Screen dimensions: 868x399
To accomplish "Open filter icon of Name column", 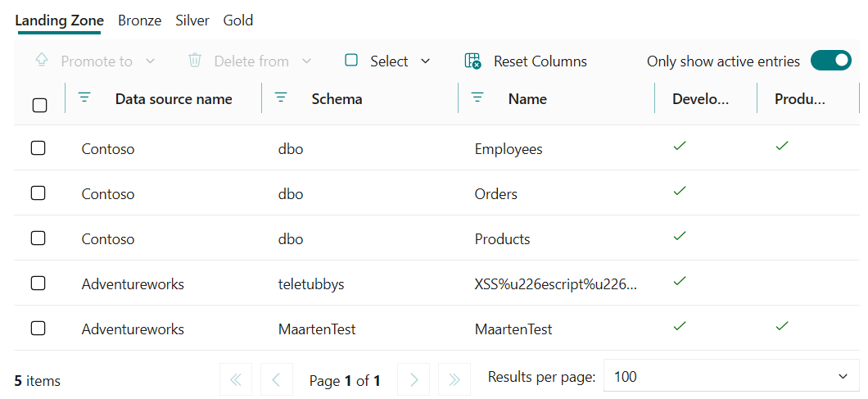I will (x=477, y=98).
